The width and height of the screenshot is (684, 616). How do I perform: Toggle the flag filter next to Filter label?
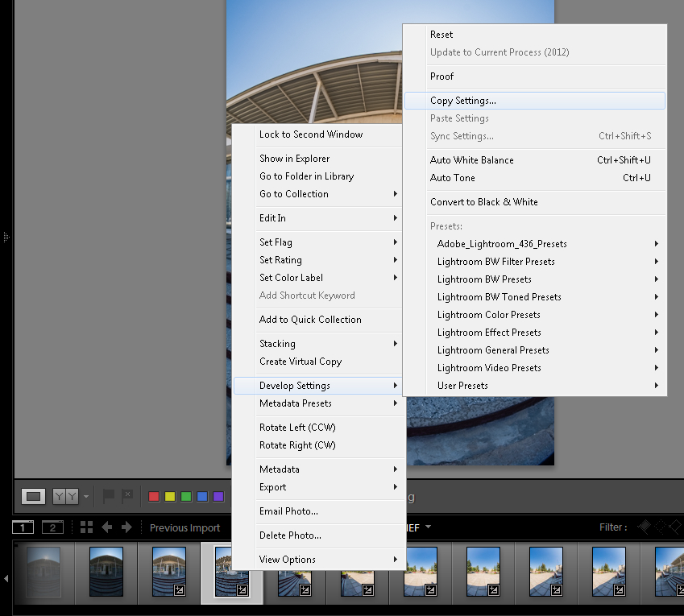point(644,527)
